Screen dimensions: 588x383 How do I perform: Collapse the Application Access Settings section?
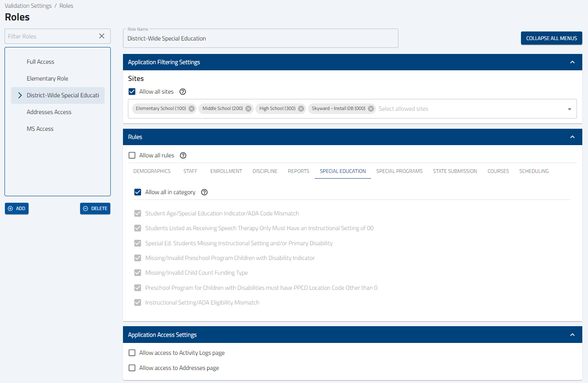click(572, 335)
